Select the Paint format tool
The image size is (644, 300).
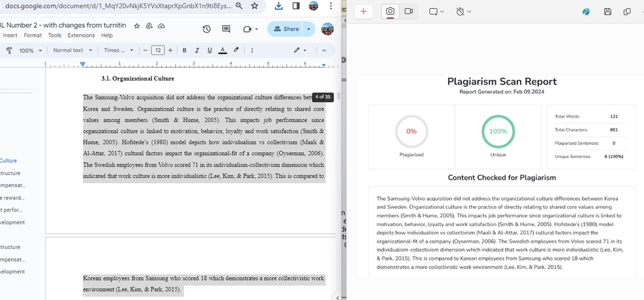(9, 50)
